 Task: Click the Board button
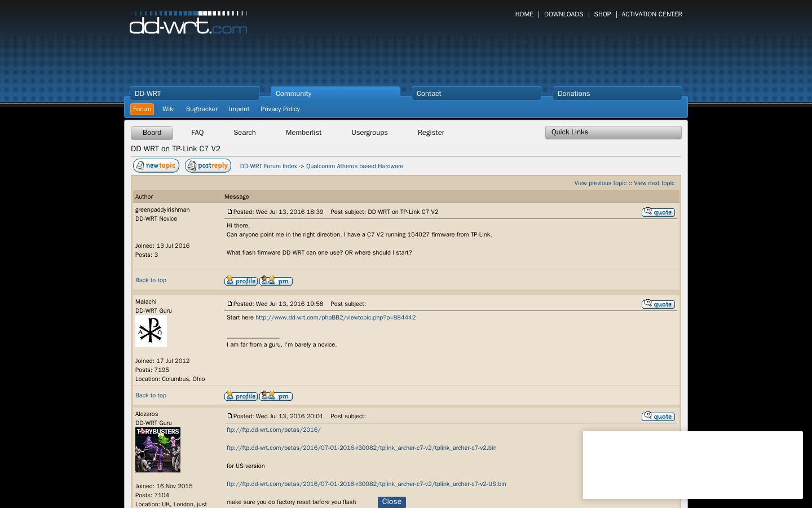pyautogui.click(x=152, y=133)
